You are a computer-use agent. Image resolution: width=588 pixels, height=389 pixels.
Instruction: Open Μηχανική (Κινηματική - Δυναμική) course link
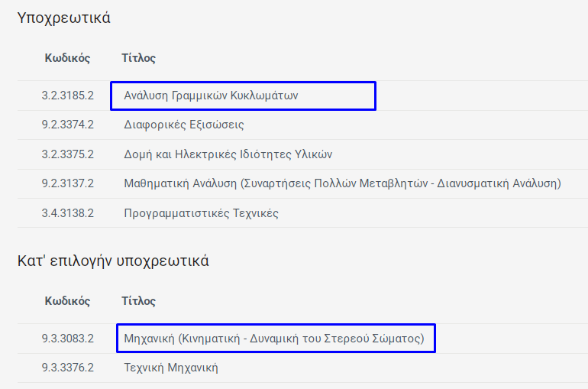point(274,338)
